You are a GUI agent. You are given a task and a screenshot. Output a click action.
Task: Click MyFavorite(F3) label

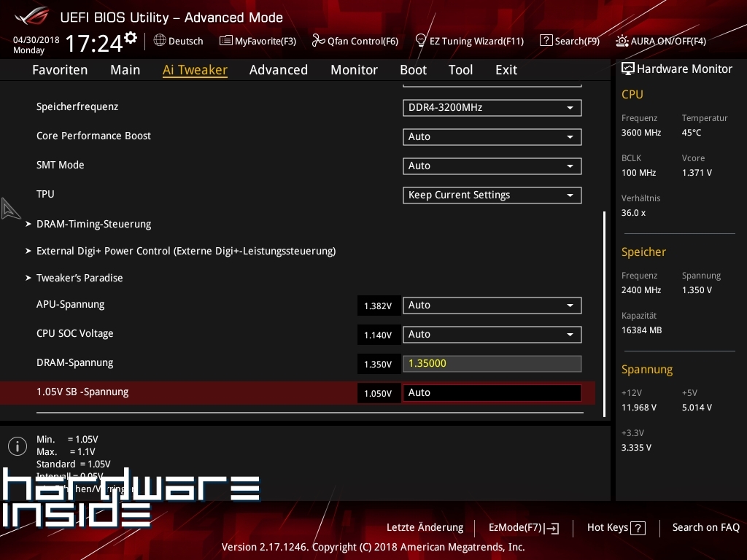266,42
